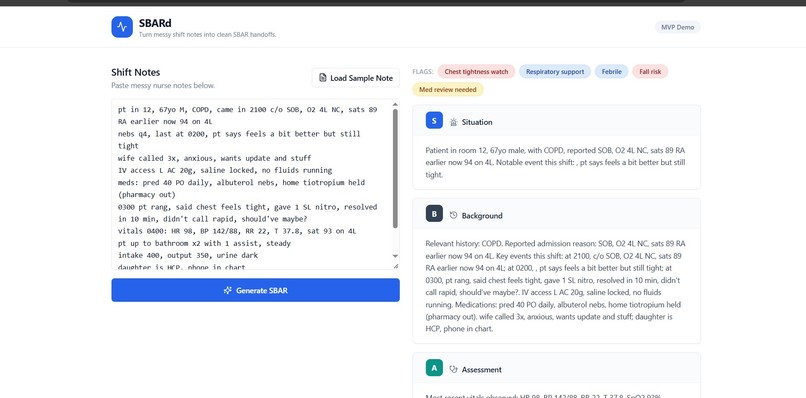This screenshot has height=398, width=806.
Task: Click the Situation summary paragraph
Action: [555, 162]
